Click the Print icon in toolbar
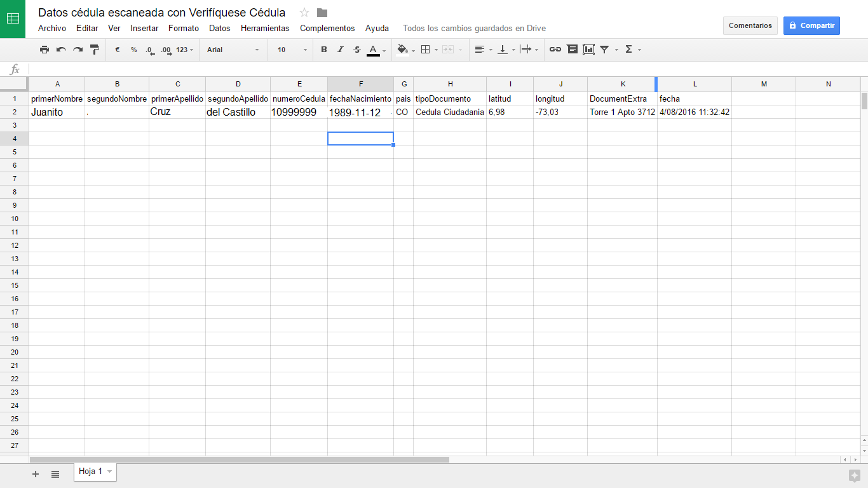Viewport: 868px width, 488px height. (44, 50)
